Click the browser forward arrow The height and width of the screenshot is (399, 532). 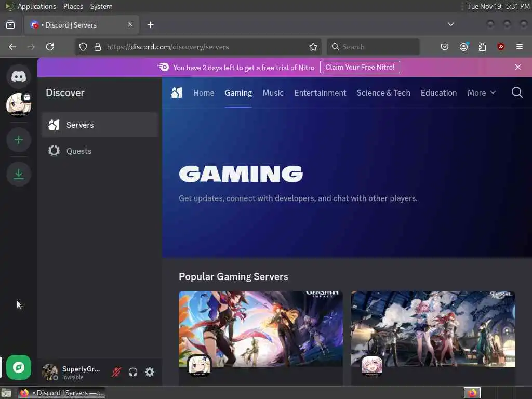point(31,47)
